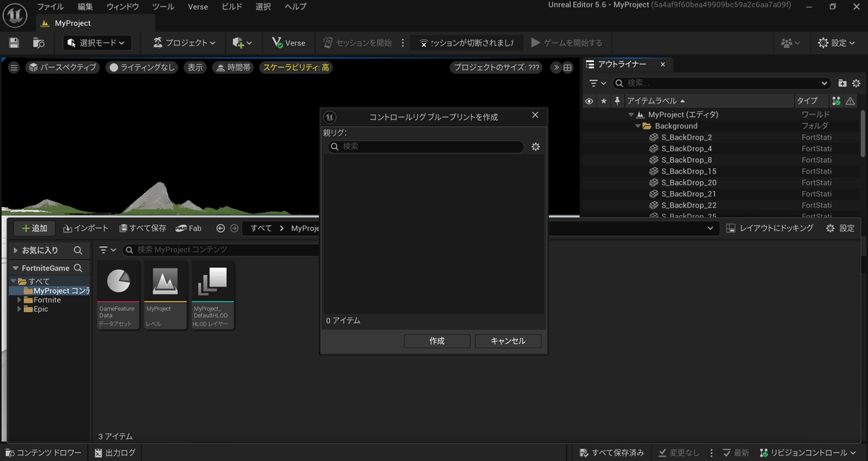This screenshot has height=461, width=868.
Task: Open the rig picker settings gear in dialog
Action: tap(535, 147)
